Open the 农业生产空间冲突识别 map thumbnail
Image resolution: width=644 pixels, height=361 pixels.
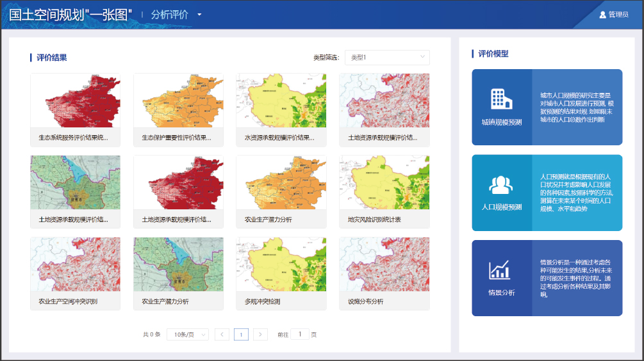point(75,264)
